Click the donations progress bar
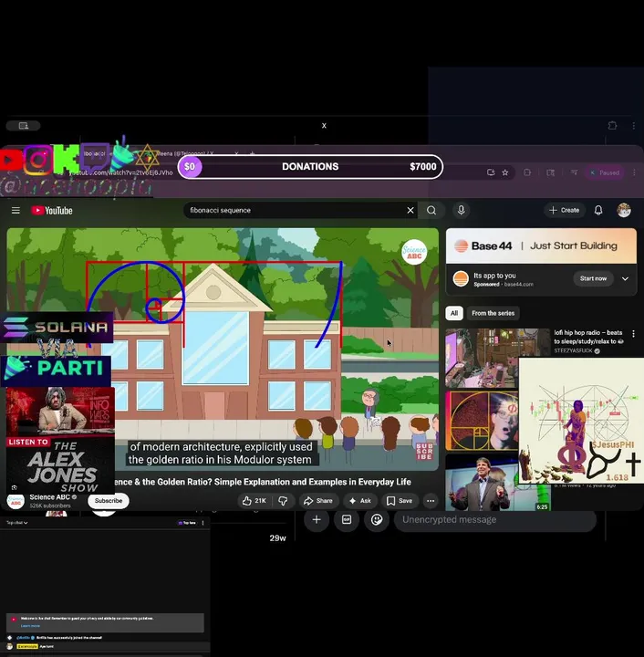 tap(310, 167)
